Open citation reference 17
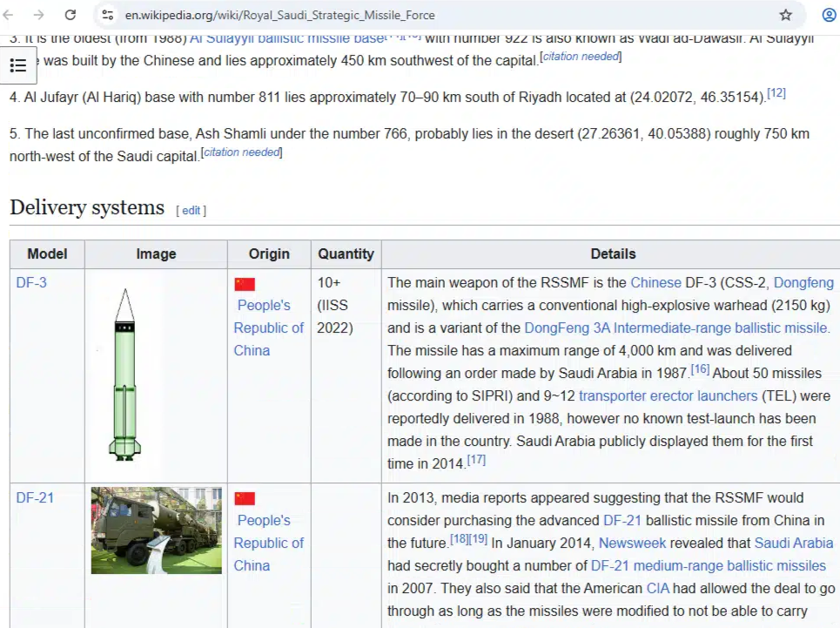 coord(476,460)
